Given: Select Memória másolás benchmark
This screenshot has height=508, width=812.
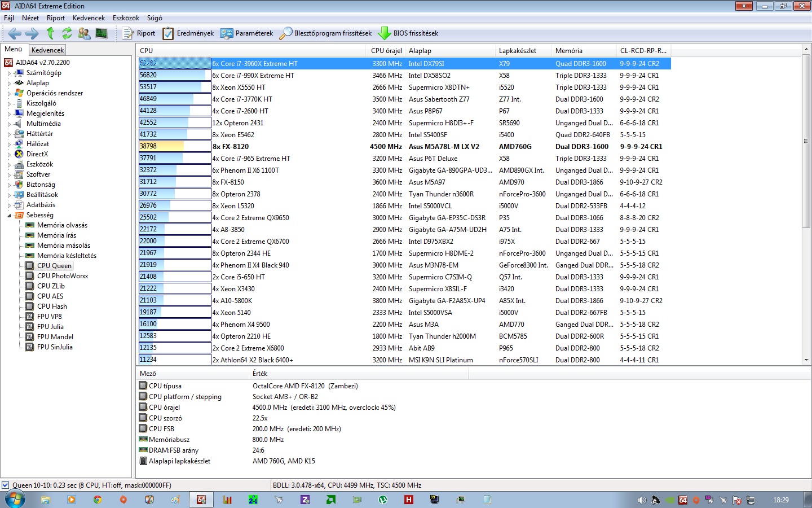Looking at the screenshot, I should coord(64,246).
